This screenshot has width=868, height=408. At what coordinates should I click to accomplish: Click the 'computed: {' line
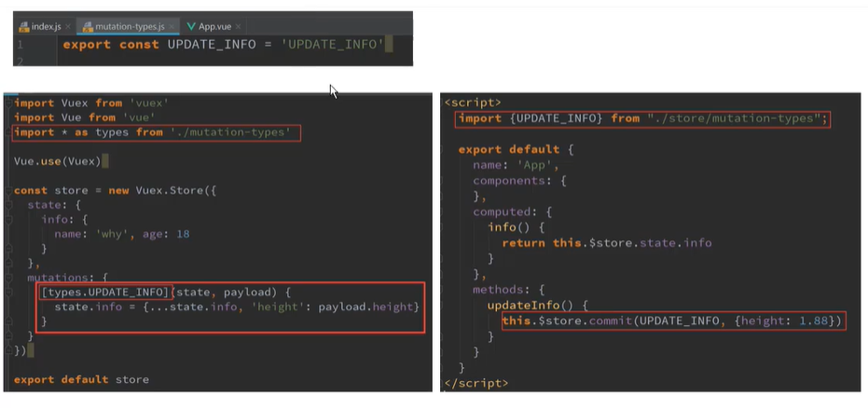click(512, 211)
